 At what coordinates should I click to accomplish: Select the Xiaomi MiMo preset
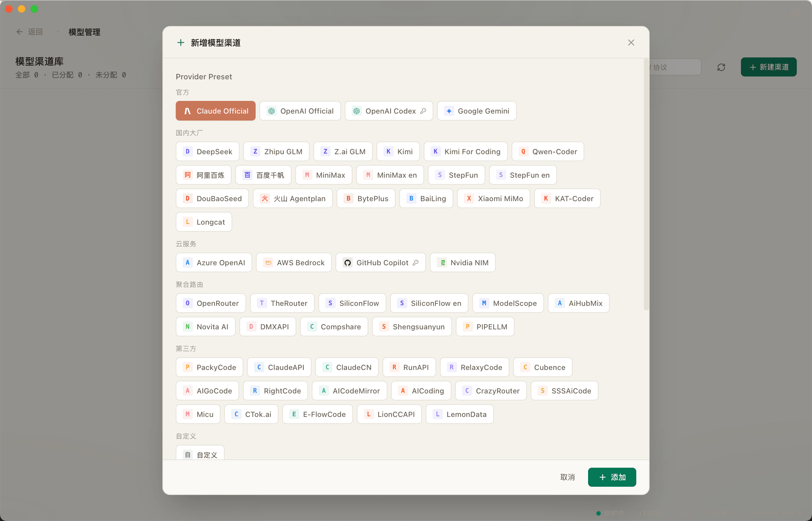[494, 199]
